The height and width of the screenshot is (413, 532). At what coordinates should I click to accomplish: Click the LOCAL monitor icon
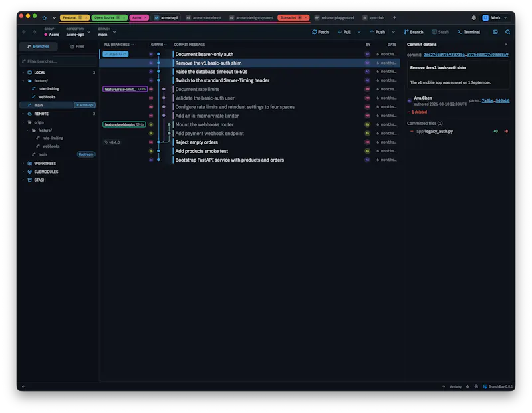[x=29, y=72]
